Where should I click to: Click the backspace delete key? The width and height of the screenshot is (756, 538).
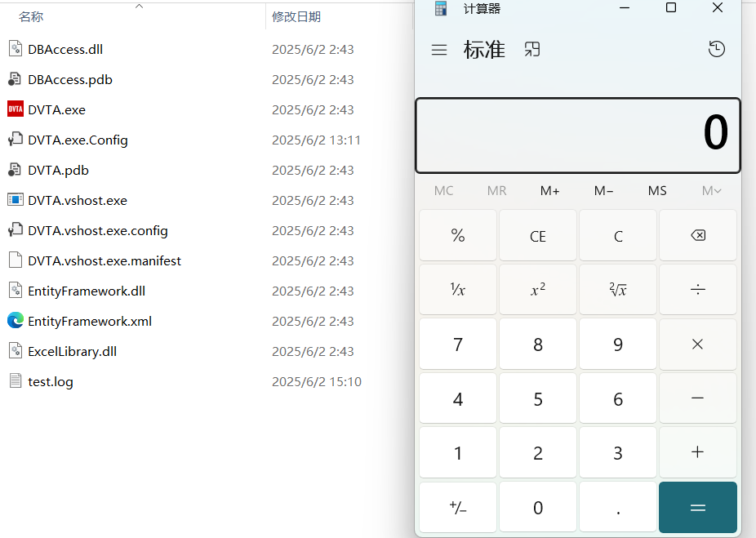point(698,235)
